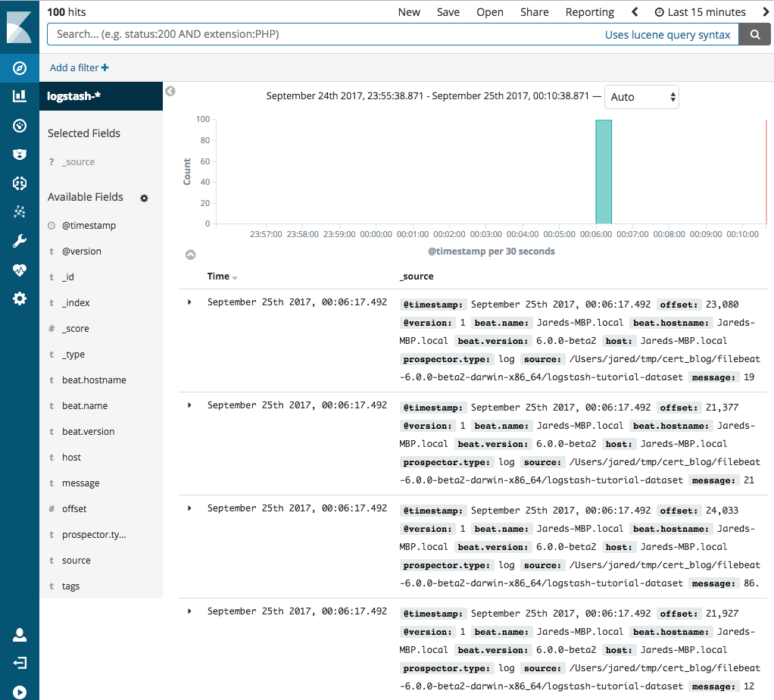774x700 pixels.
Task: Open the Dashboard sidebar icon
Action: (19, 126)
